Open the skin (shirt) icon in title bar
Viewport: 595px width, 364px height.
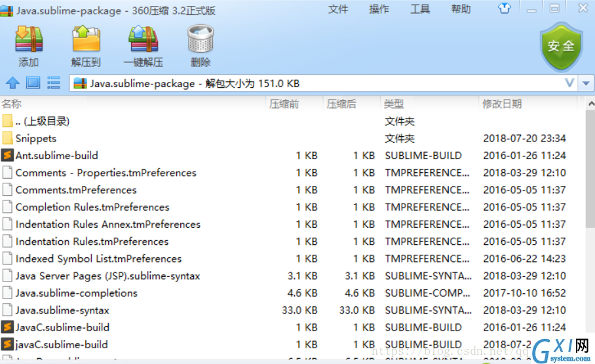click(505, 8)
